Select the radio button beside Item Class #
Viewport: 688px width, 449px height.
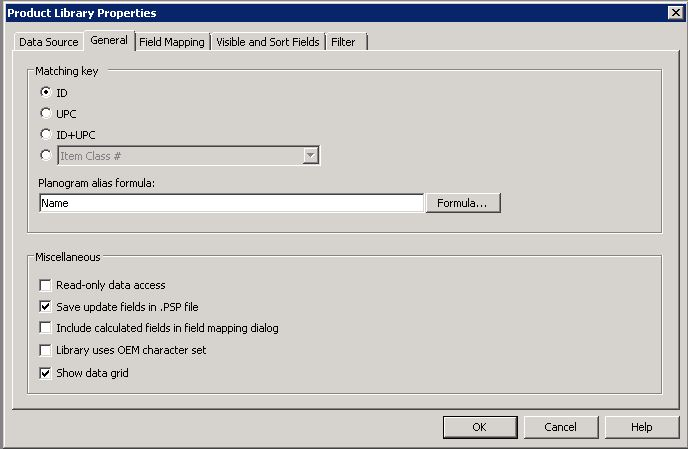pyautogui.click(x=46, y=155)
